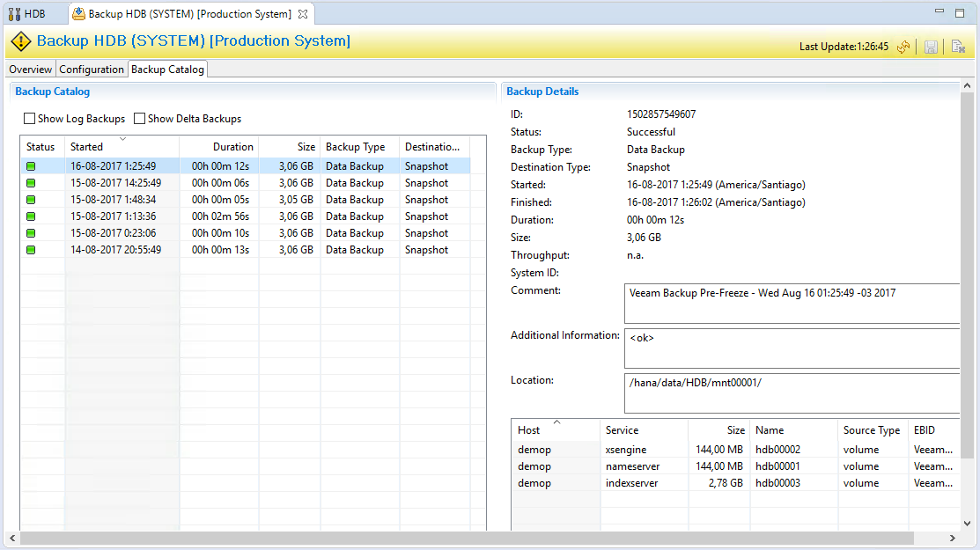Screen dimensions: 980x550
Task: Click the refresh icon beside Last Update
Action: coord(903,47)
